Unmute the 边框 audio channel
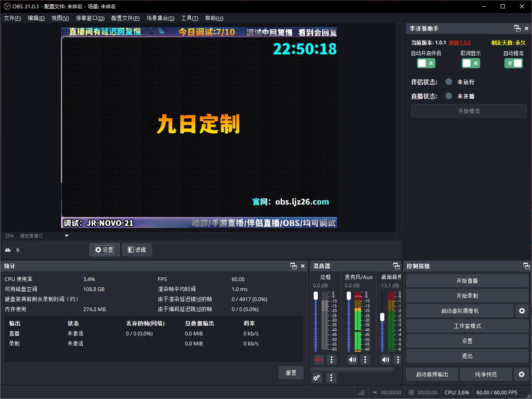Image resolution: width=532 pixels, height=399 pixels. (x=319, y=359)
